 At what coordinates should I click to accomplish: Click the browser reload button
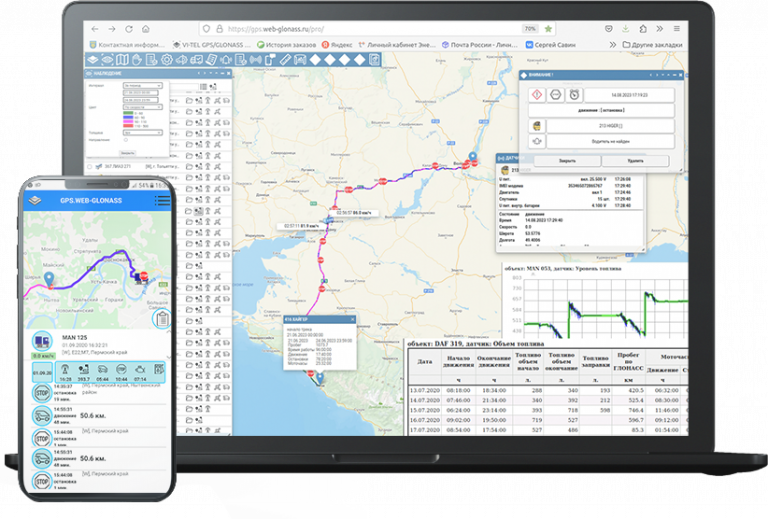129,29
